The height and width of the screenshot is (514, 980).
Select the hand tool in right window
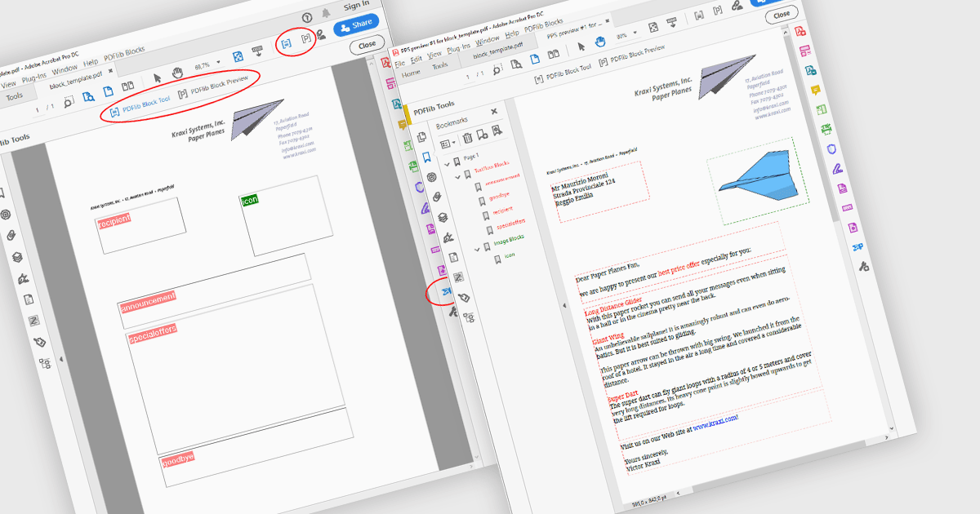click(x=599, y=40)
